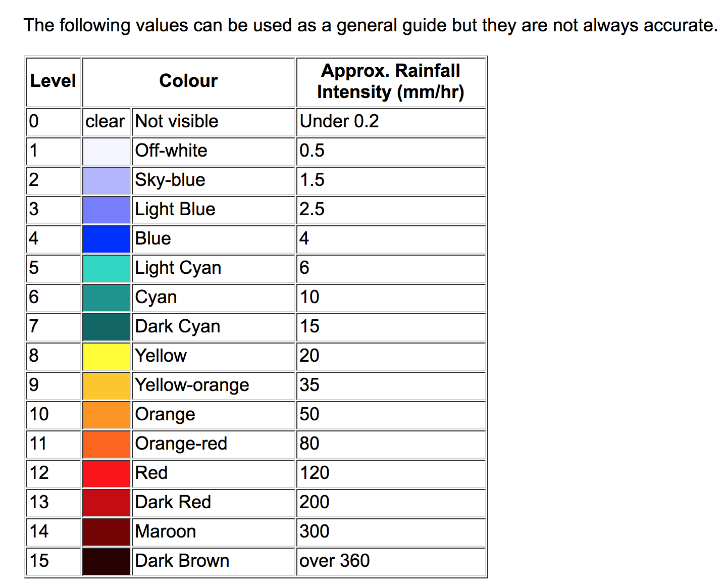Select the sky-blue level 2 swatch
728x585 pixels.
click(x=107, y=181)
